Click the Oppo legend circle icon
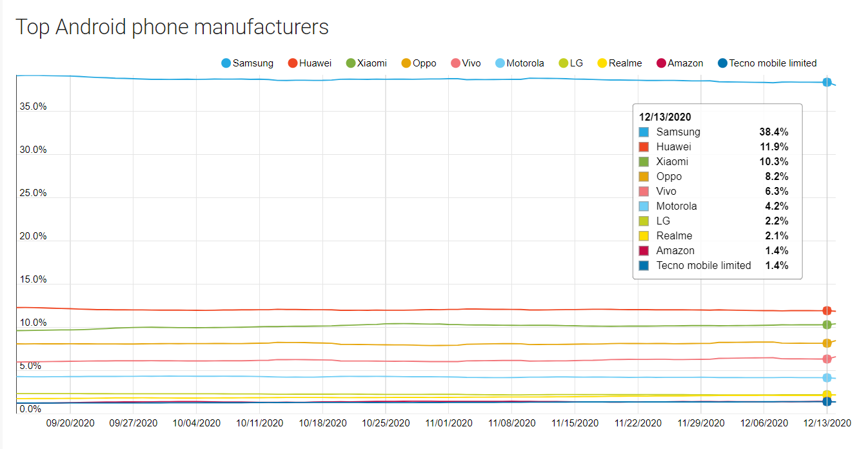Viewport: 868px width, 449px height. tap(406, 63)
